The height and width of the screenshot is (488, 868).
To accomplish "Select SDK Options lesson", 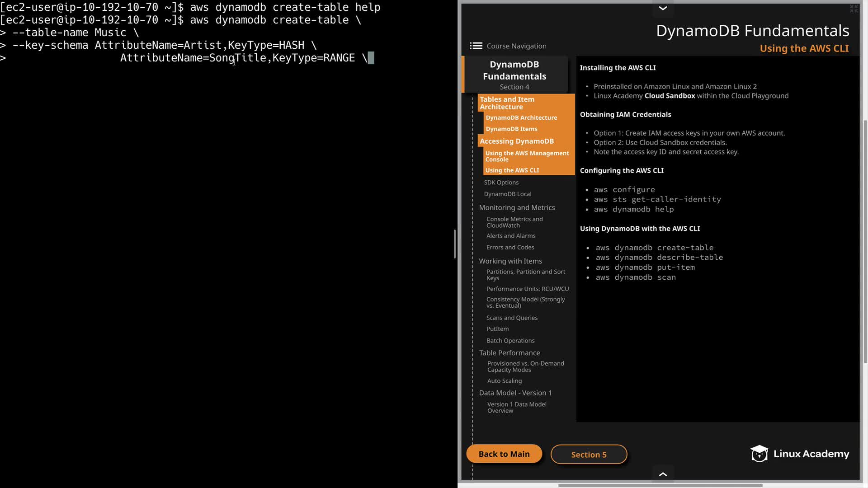I will 501,183.
